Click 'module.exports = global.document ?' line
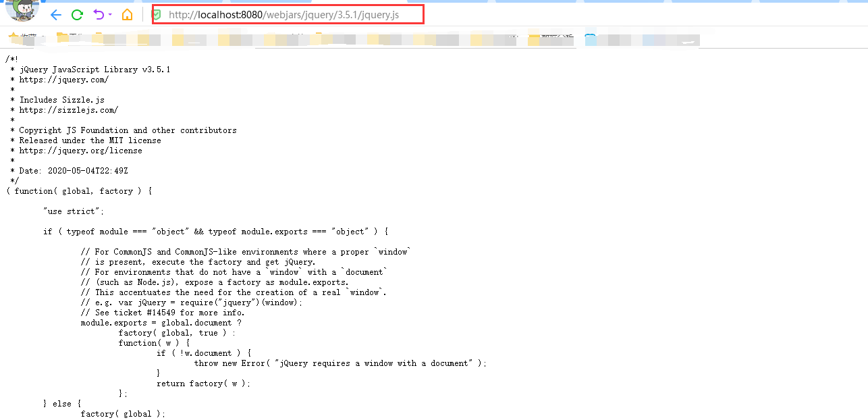The width and height of the screenshot is (868, 420). [161, 323]
